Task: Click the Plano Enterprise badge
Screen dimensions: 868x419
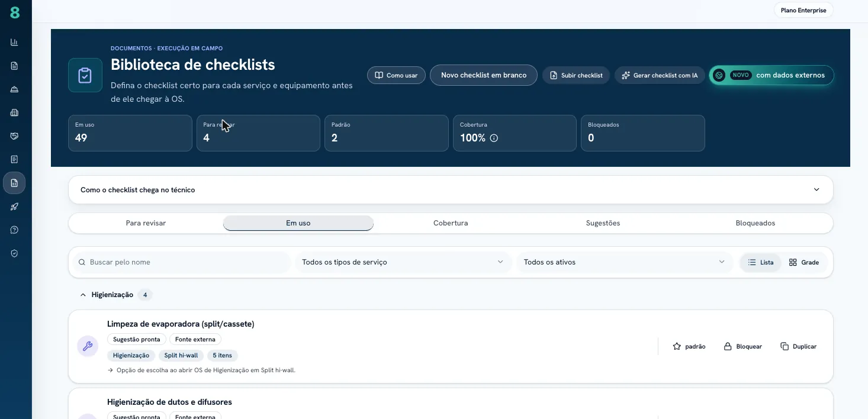Action: 803,10
